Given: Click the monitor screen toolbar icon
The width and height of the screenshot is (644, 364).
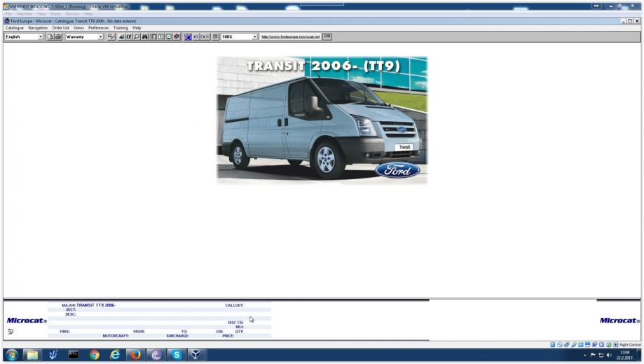Looking at the screenshot, I should click(168, 36).
